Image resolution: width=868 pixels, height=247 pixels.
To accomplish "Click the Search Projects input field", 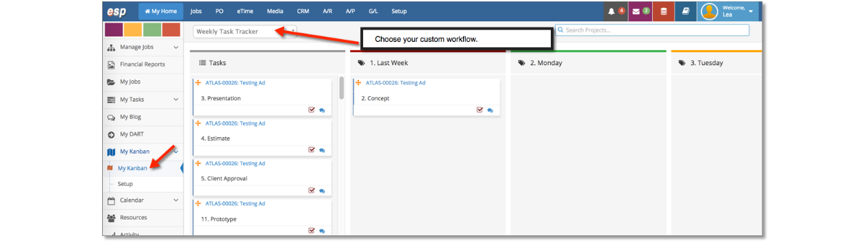I will click(652, 30).
